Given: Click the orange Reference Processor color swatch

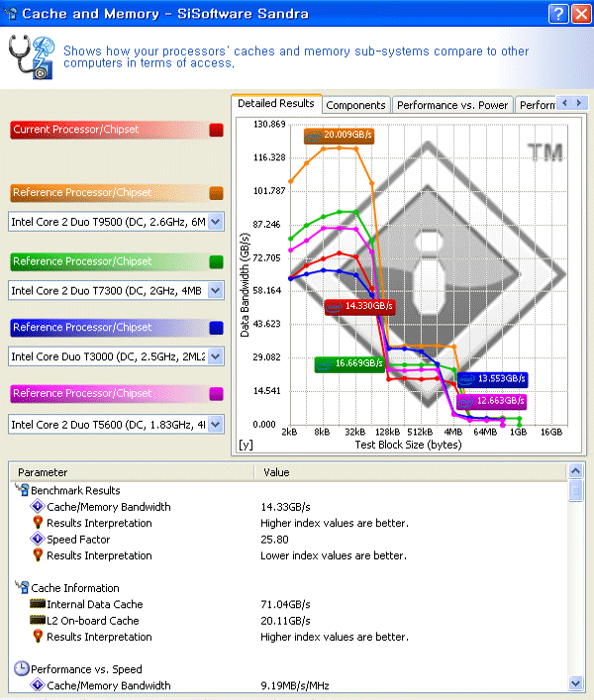Looking at the screenshot, I should click(216, 193).
